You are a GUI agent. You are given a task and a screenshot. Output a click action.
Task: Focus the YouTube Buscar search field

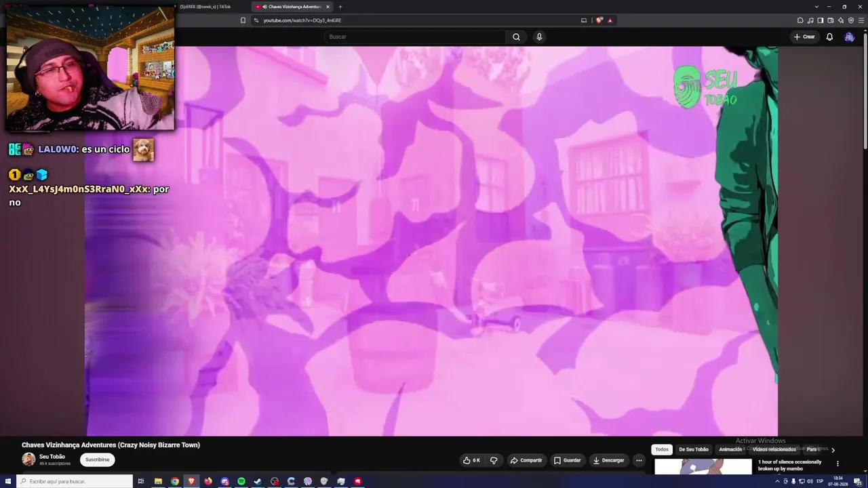415,37
